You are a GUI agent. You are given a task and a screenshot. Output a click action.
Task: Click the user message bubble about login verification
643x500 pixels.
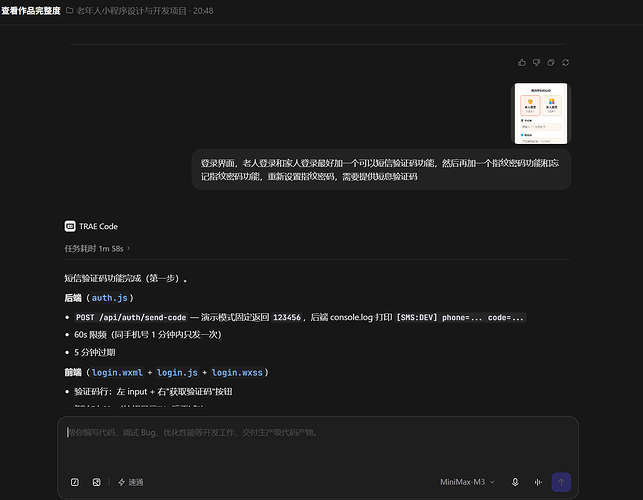pos(381,169)
